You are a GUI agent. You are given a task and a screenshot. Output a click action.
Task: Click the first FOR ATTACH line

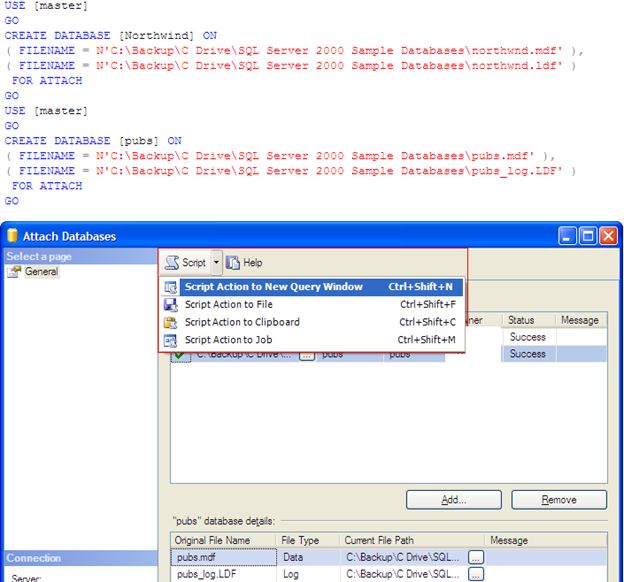pos(47,81)
